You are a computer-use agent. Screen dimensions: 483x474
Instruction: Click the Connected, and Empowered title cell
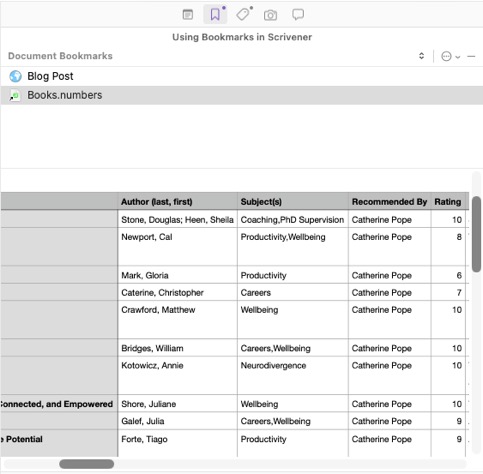pyautogui.click(x=59, y=404)
